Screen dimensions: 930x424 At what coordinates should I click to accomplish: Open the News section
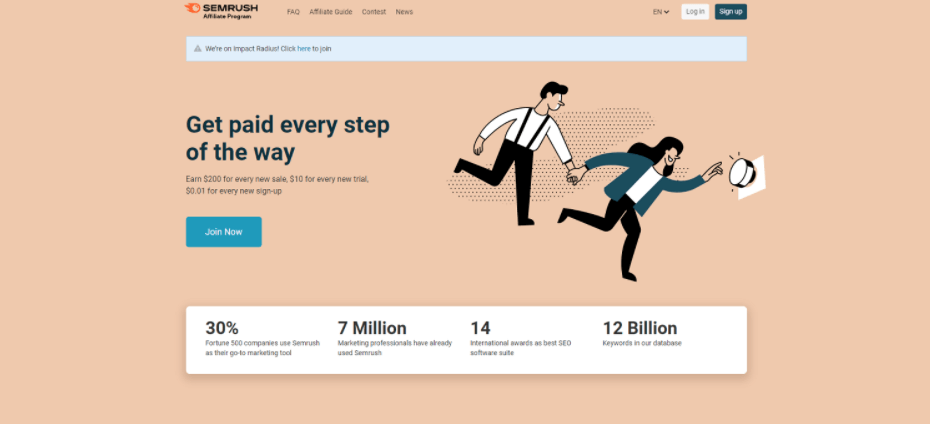click(x=404, y=12)
